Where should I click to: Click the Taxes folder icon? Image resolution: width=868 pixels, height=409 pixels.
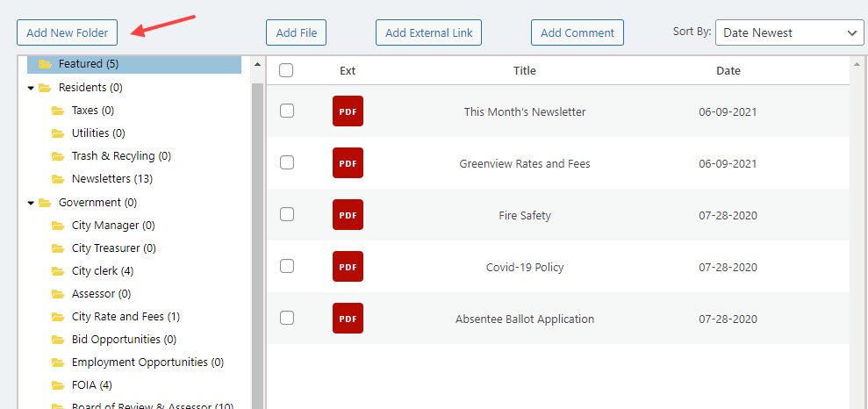tap(58, 110)
